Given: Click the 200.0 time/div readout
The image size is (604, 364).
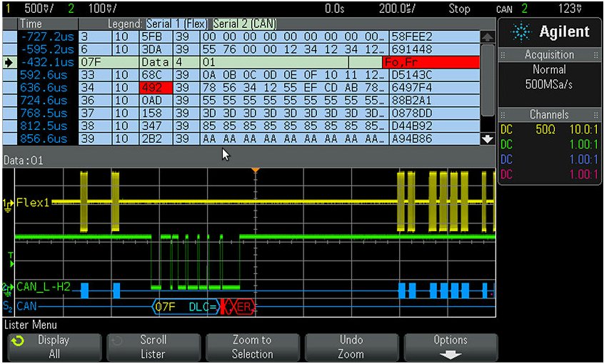Looking at the screenshot, I should coord(397,8).
